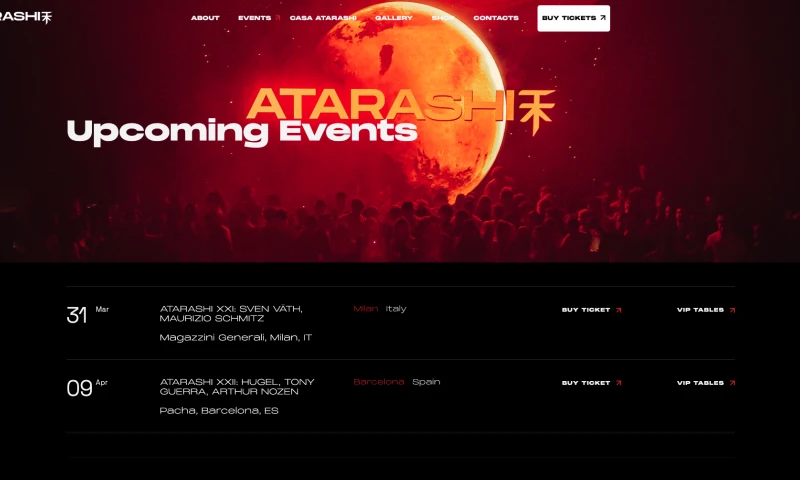Image resolution: width=800 pixels, height=480 pixels.
Task: Select the Barcelona city tag
Action: tap(379, 382)
